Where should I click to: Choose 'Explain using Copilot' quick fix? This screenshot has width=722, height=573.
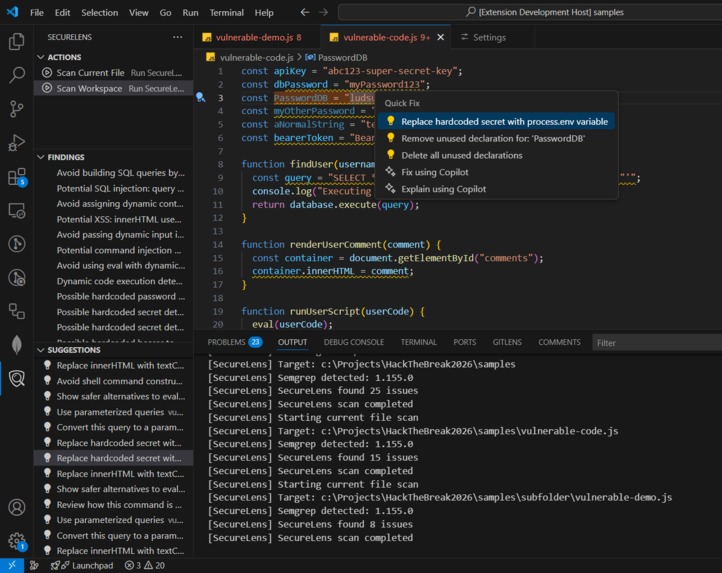coord(496,189)
